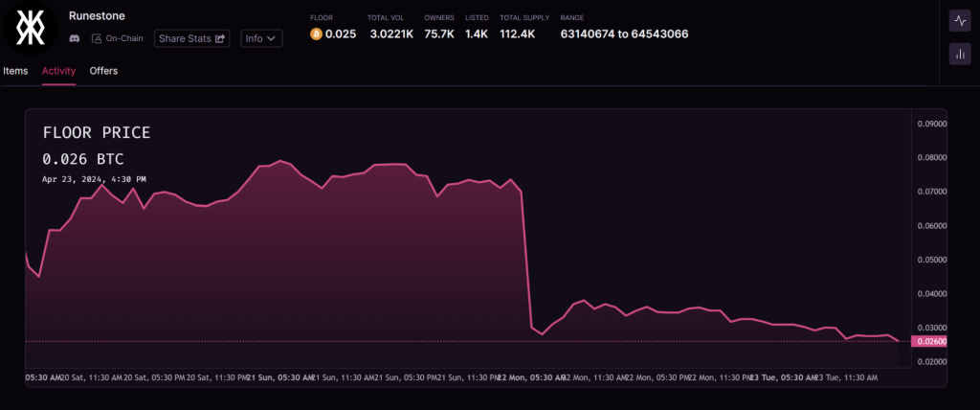This screenshot has width=980, height=410.
Task: Switch to the Items tab
Action: point(15,71)
